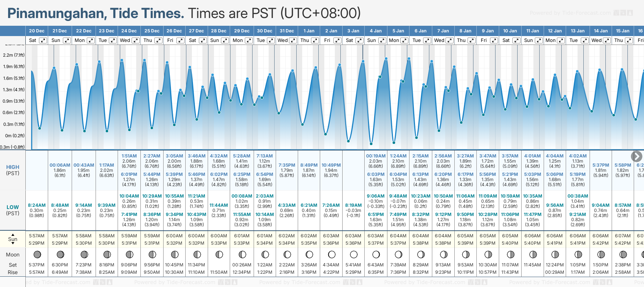Viewport: 644px width, 287px height.
Task: Click the moon phase icon for 20 Dec
Action: (37, 254)
